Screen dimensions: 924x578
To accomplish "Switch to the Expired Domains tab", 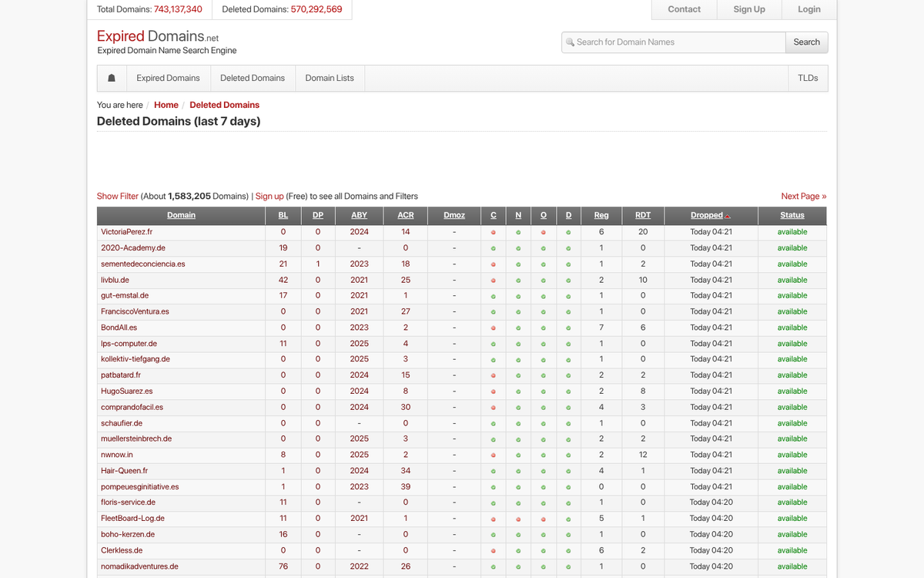I will [168, 78].
